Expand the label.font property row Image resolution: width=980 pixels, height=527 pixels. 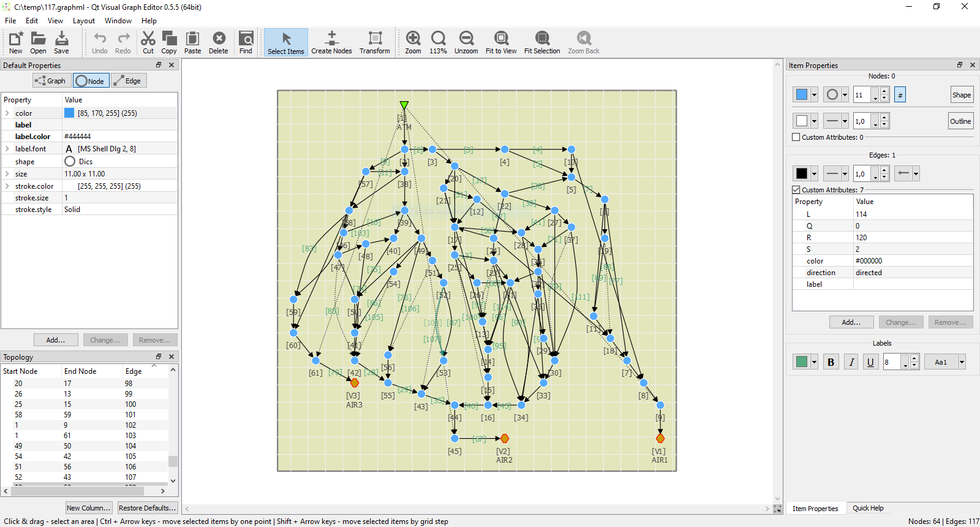click(x=7, y=149)
